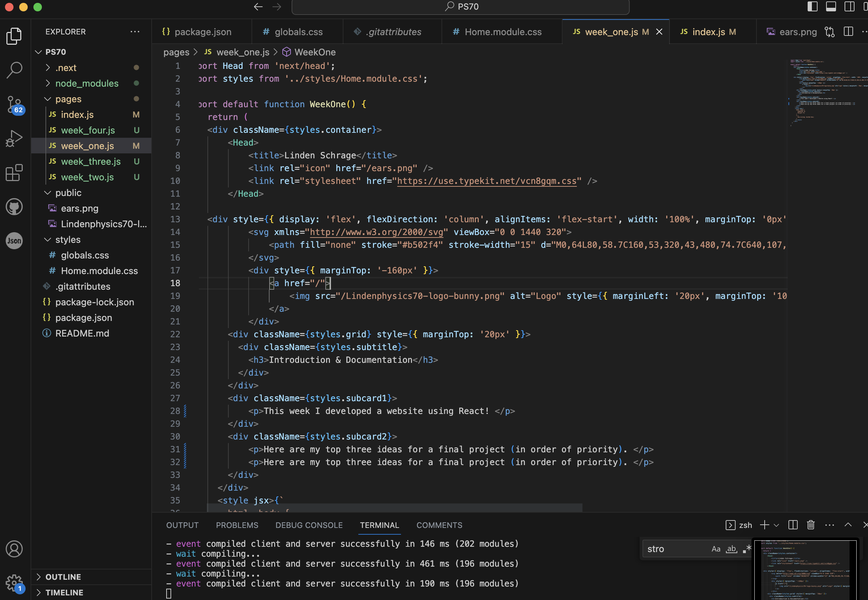Toggle secondary side bar layout icon
Viewport: 868px width, 600px height.
(850, 6)
